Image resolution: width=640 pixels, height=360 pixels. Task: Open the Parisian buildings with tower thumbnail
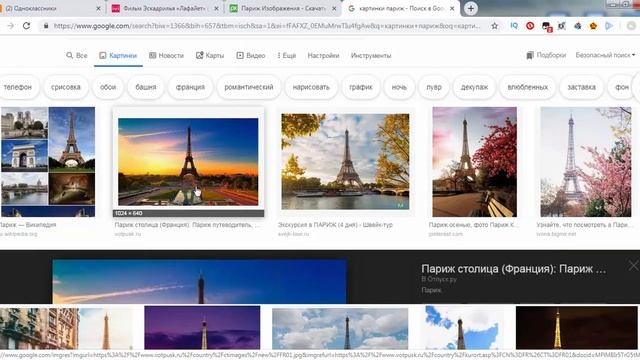(x=66, y=329)
